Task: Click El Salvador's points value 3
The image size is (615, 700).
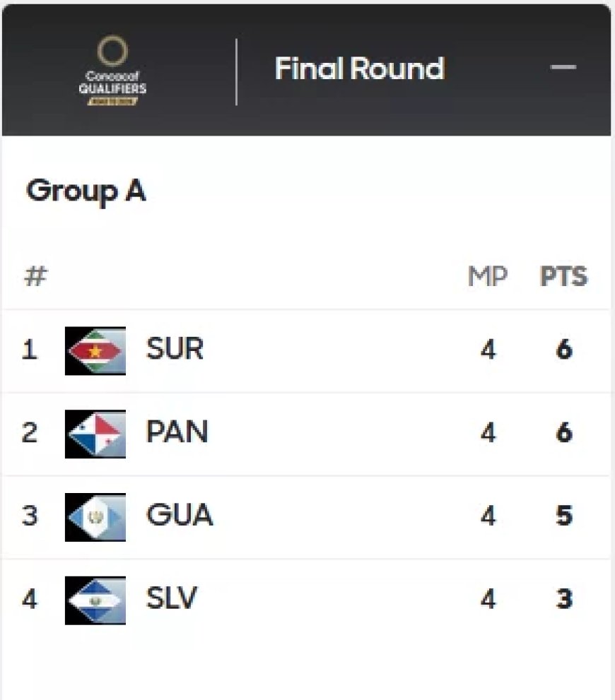Action: [x=563, y=600]
